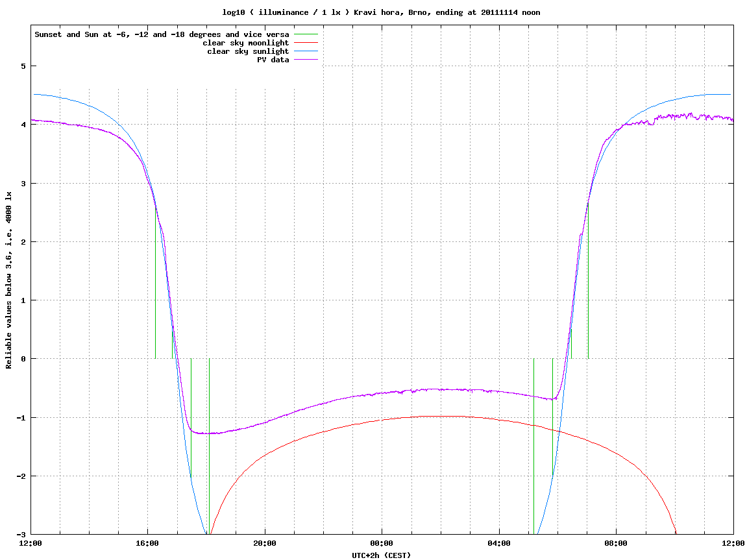Click the y-axis tick label -2
Screen dimensions: 747x560
(21, 476)
